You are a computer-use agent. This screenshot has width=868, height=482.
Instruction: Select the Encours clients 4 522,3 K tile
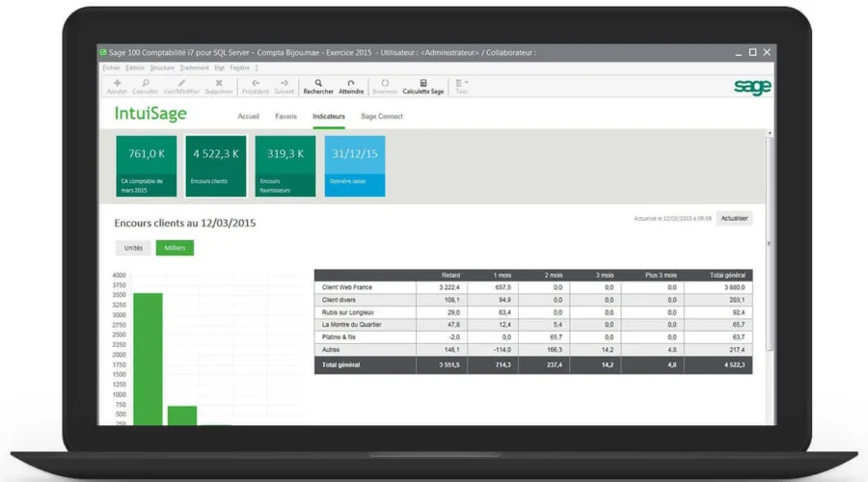pos(216,166)
